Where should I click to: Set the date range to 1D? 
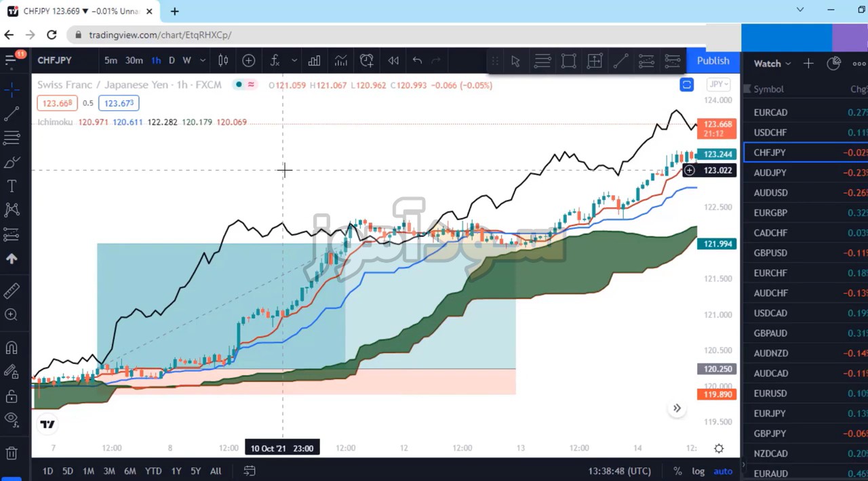point(47,471)
